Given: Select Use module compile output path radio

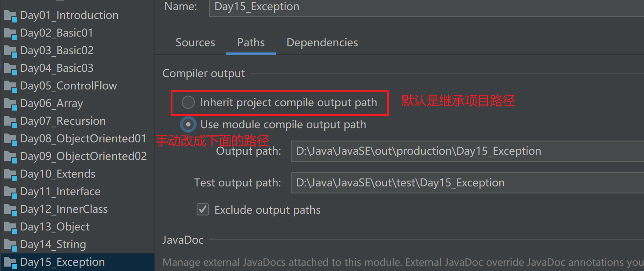Looking at the screenshot, I should [188, 125].
